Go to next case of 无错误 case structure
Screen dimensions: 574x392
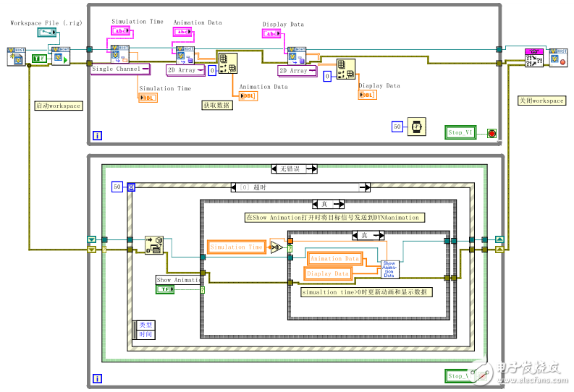click(x=314, y=169)
